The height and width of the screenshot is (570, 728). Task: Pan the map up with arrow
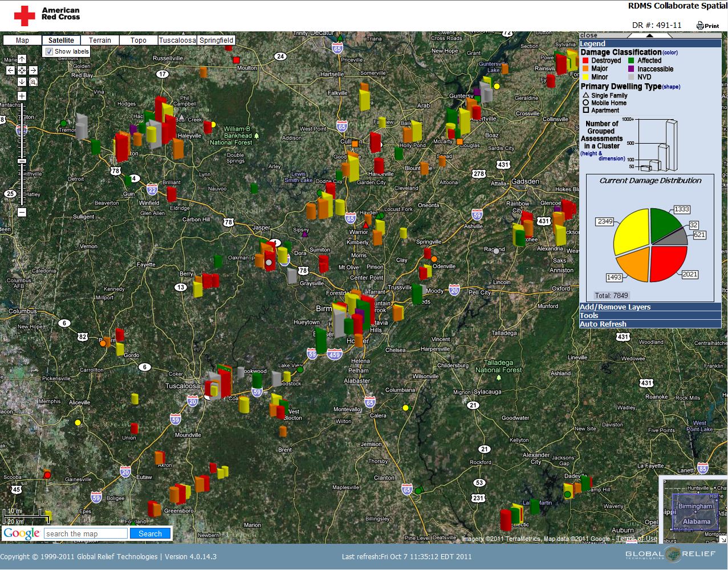click(x=22, y=59)
